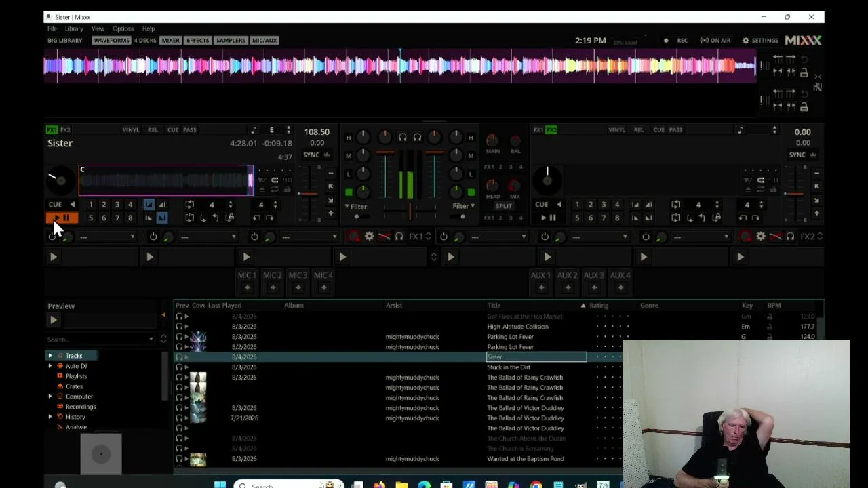
Task: Open the File menu
Action: tap(52, 28)
